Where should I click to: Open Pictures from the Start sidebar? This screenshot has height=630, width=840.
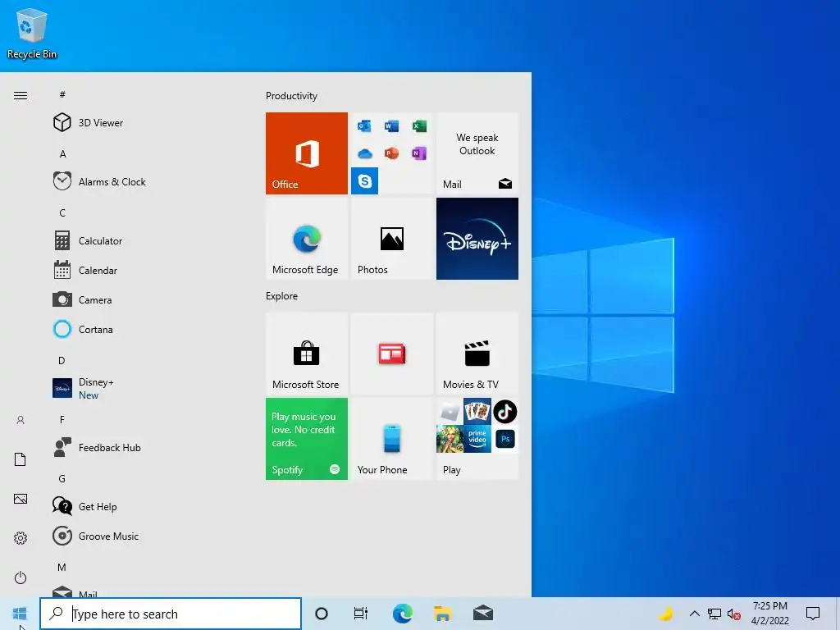point(21,499)
